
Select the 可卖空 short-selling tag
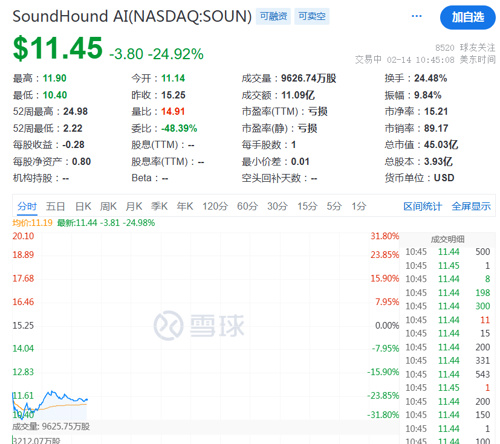312,16
